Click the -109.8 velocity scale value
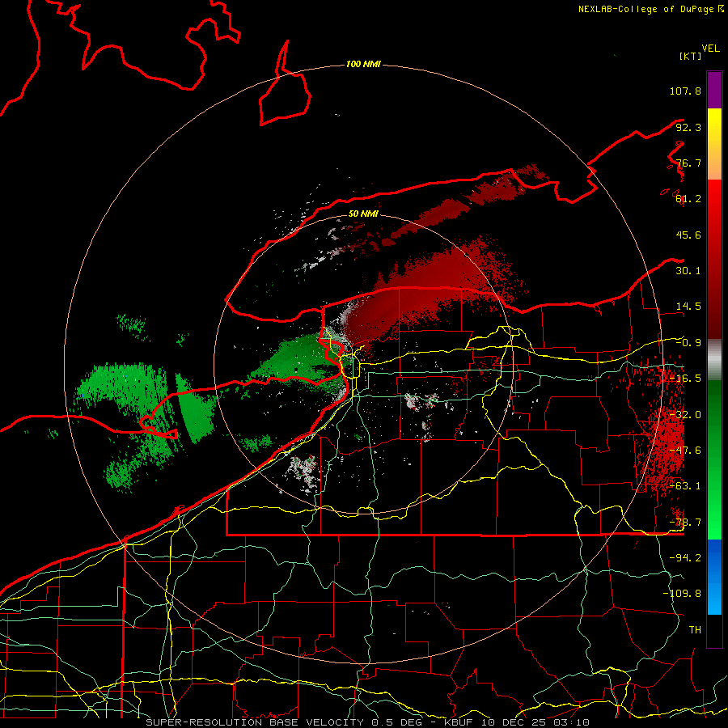 click(682, 594)
